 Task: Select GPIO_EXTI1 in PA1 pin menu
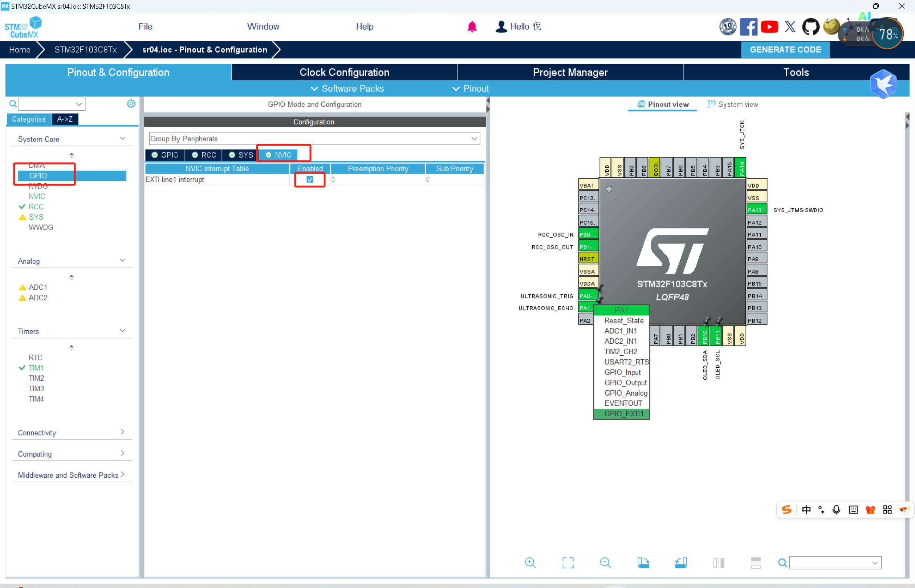pos(622,413)
